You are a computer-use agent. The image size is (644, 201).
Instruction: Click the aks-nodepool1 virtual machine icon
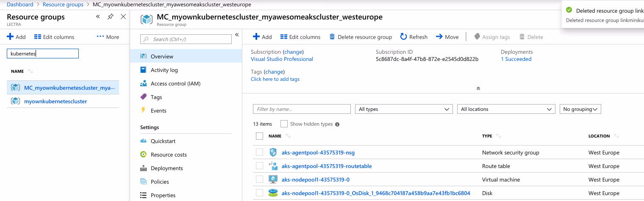(x=273, y=179)
